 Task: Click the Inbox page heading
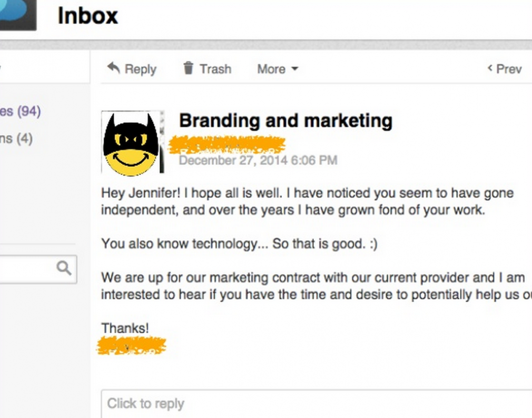tap(88, 16)
